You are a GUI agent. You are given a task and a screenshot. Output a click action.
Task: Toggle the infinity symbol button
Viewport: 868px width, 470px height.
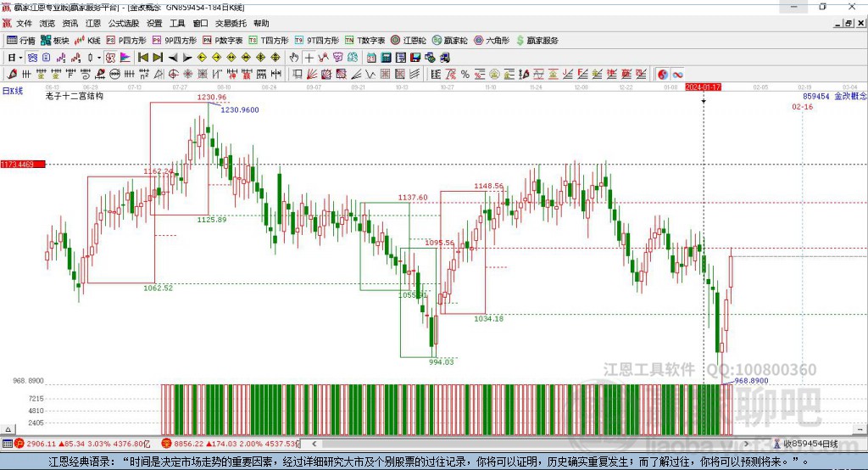678,75
